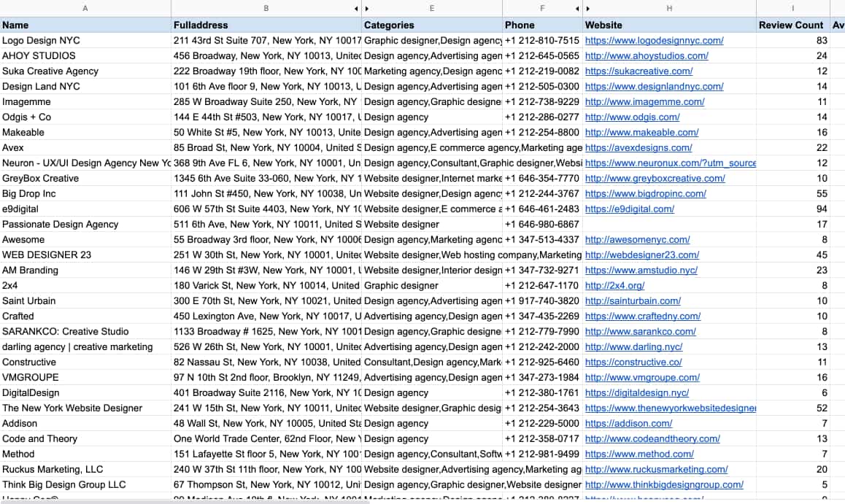Select the review count of 94 for e9digital
This screenshot has height=504, width=845.
(792, 209)
